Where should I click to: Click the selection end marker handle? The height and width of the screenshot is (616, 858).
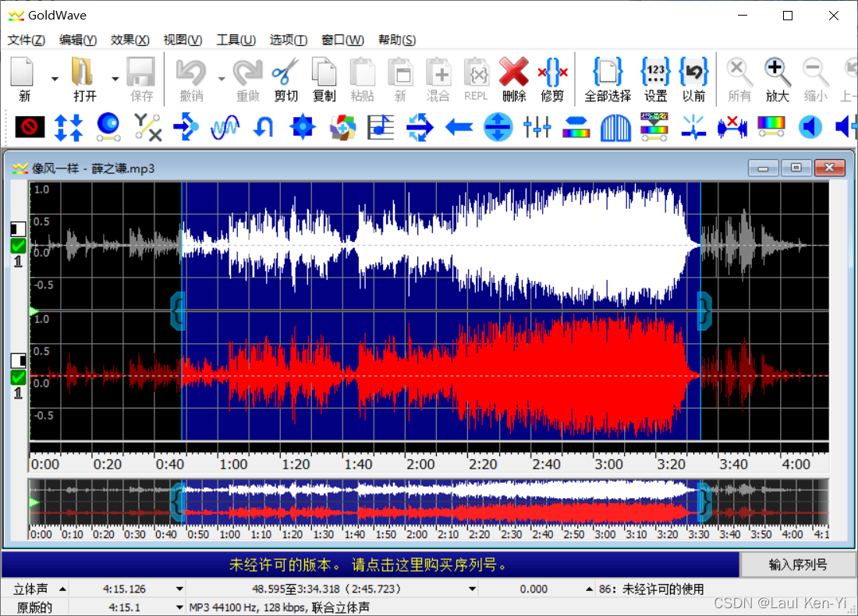tap(705, 311)
